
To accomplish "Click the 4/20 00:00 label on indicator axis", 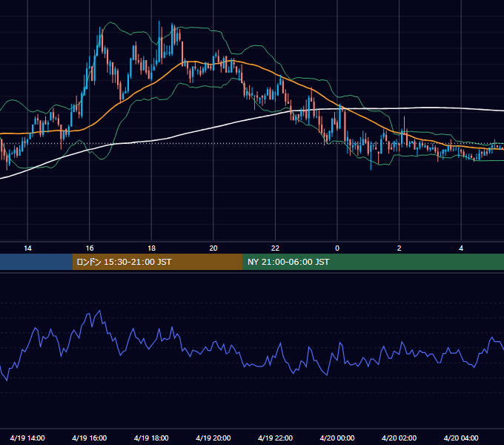I will [337, 438].
